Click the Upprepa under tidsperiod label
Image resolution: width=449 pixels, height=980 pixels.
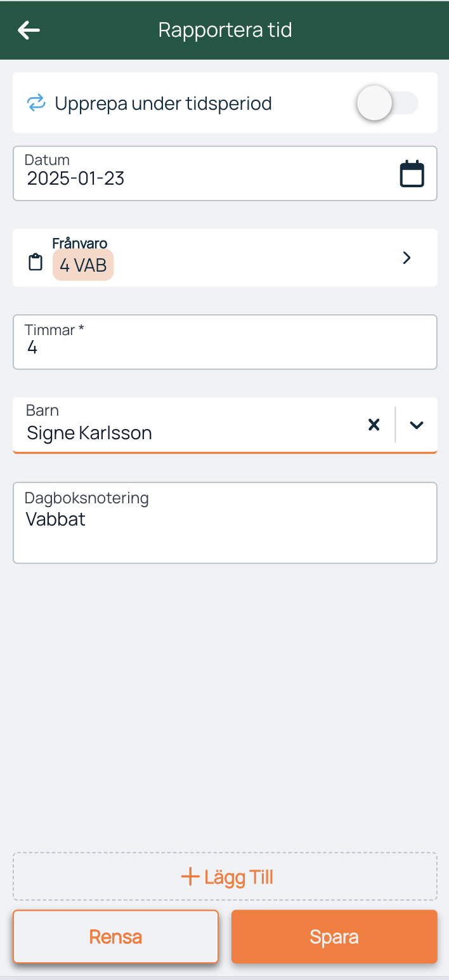coord(164,103)
